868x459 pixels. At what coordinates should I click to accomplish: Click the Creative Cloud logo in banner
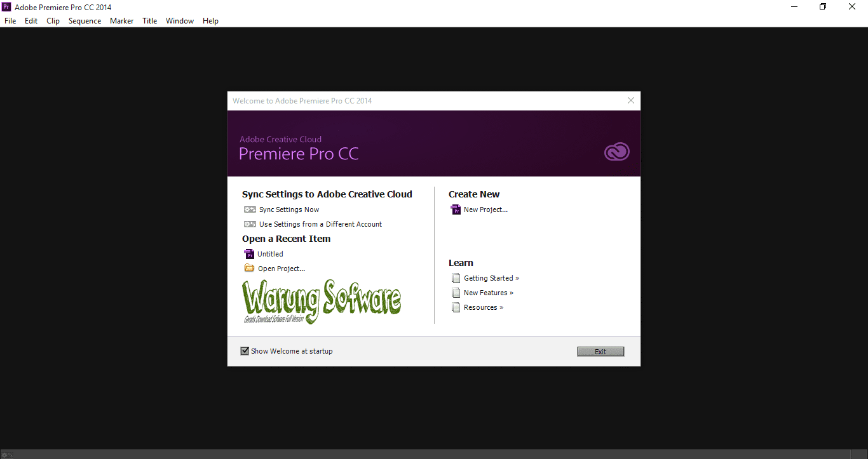click(x=616, y=151)
